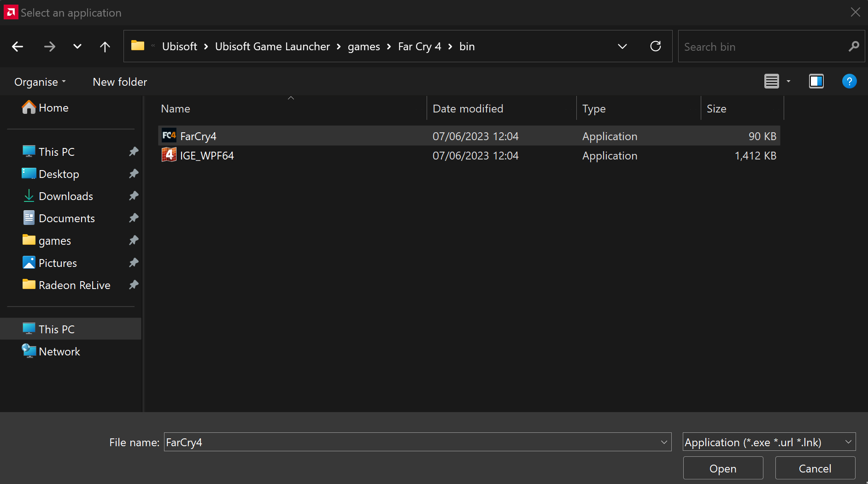
Task: Open the Application file type filter dropdown
Action: pos(769,442)
